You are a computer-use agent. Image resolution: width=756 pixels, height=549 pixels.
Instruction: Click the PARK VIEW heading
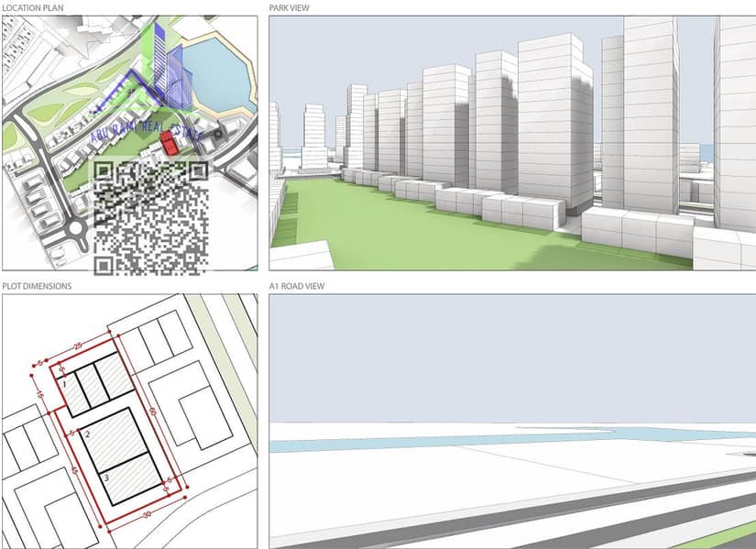pos(290,7)
